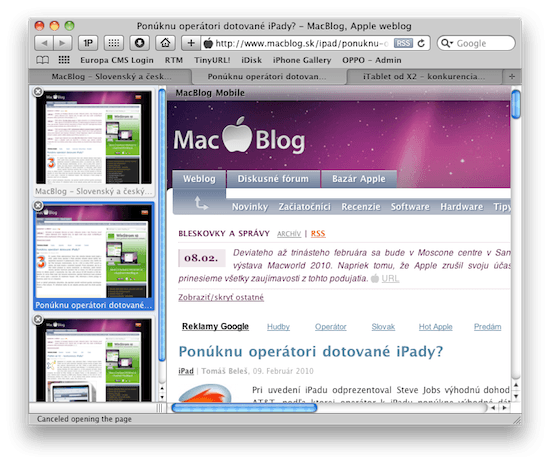Open the Google search magnifier menu

pyautogui.click(x=447, y=43)
